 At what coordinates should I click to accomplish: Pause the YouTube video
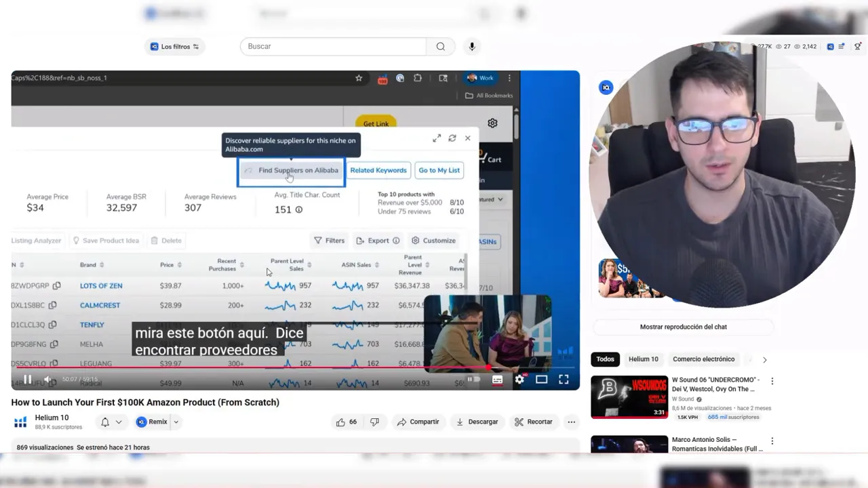(28, 380)
